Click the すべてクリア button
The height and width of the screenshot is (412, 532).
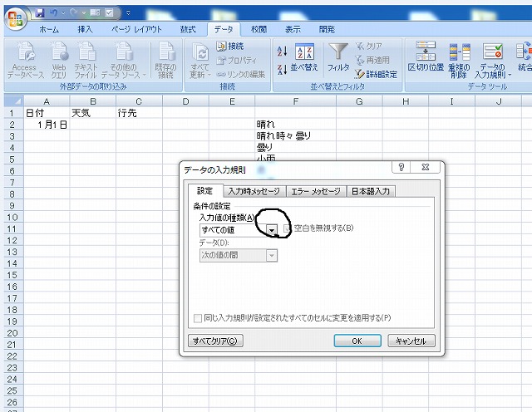pyautogui.click(x=216, y=341)
